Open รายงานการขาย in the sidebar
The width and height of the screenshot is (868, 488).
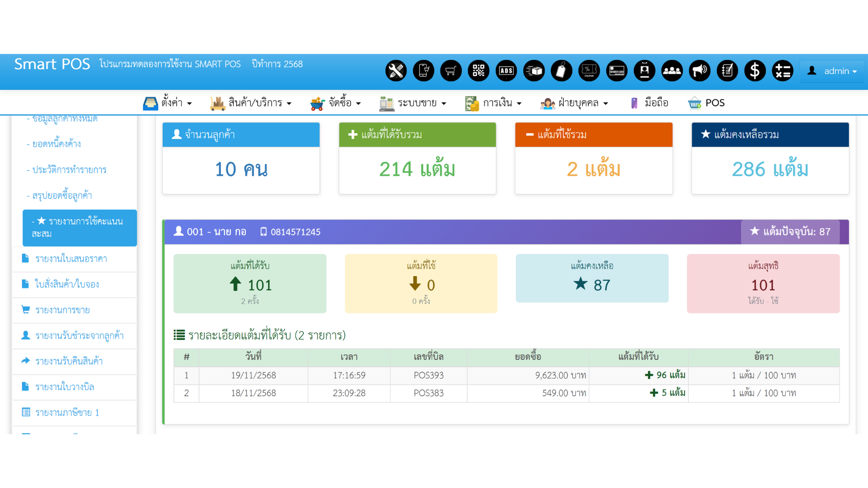click(x=62, y=310)
